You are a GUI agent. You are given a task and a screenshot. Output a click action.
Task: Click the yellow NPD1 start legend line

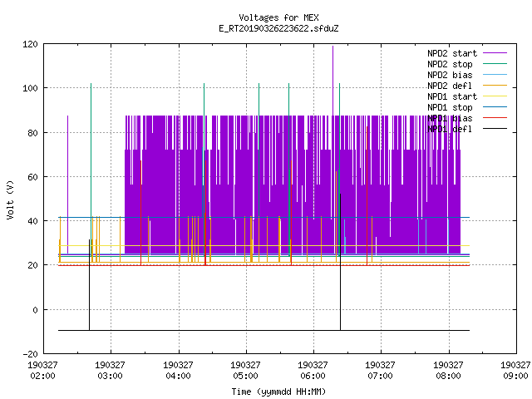tap(495, 96)
